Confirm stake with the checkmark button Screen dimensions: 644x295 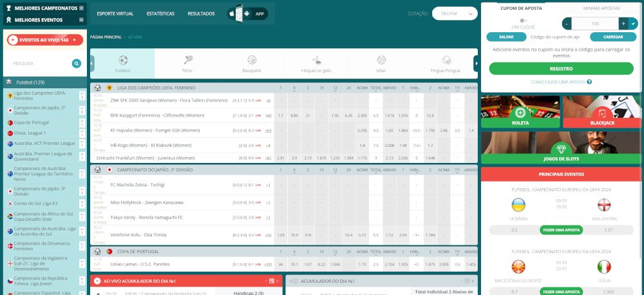pos(632,23)
